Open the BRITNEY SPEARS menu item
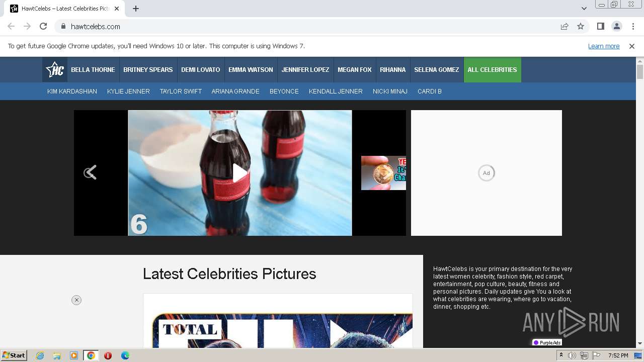 (x=148, y=69)
